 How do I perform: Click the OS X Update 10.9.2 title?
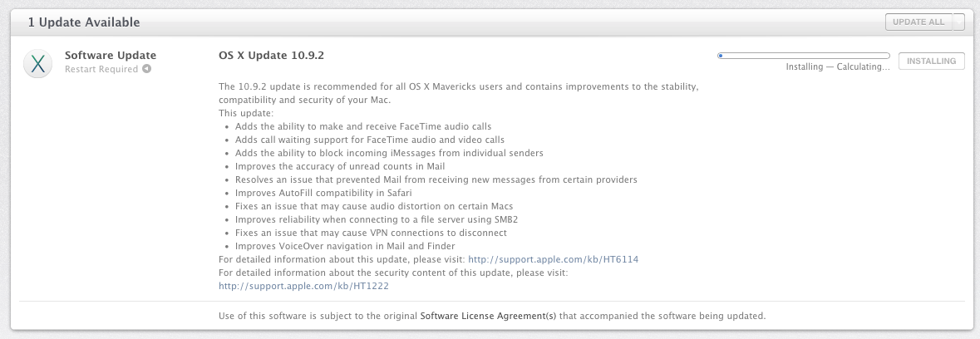pos(271,56)
